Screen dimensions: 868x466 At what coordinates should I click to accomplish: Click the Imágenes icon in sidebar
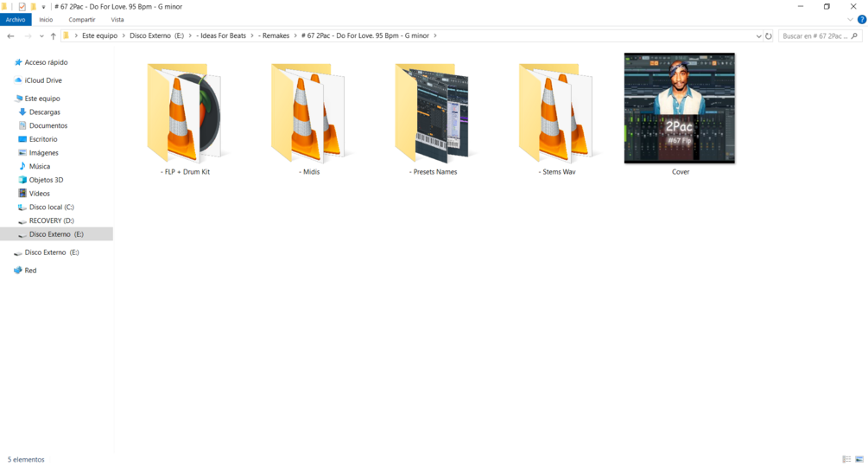tap(22, 152)
